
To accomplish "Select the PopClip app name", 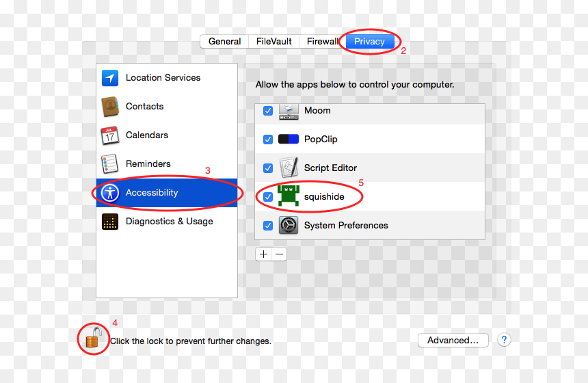I will [321, 139].
